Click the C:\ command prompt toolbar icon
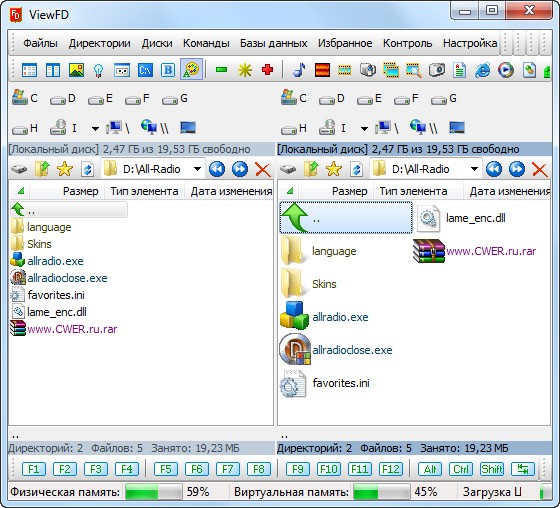Viewport: 560px width, 508px height. pyautogui.click(x=145, y=70)
